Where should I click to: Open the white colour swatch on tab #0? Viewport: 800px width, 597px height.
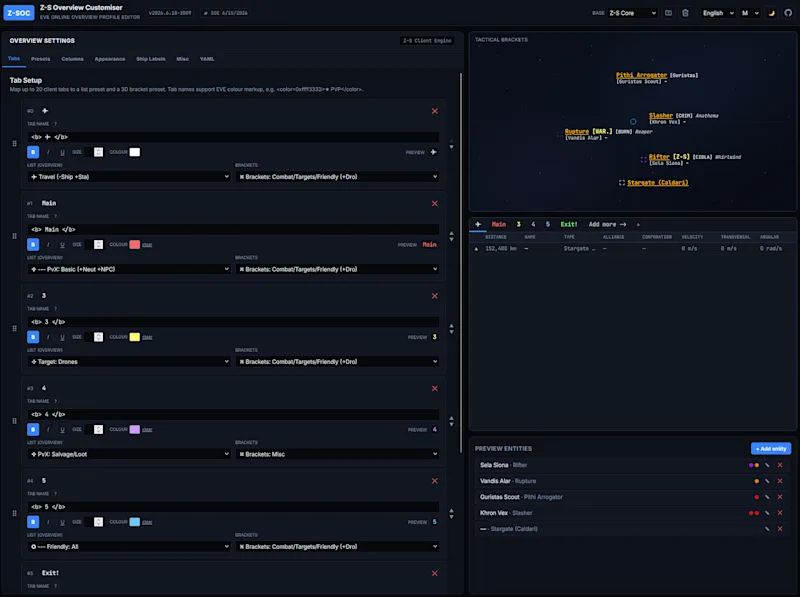click(134, 152)
